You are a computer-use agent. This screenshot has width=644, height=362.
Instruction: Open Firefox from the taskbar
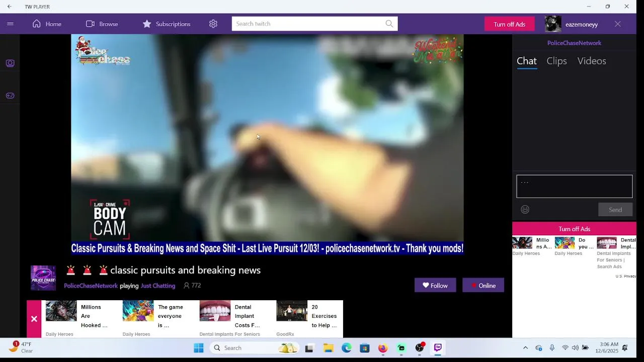[383, 348]
